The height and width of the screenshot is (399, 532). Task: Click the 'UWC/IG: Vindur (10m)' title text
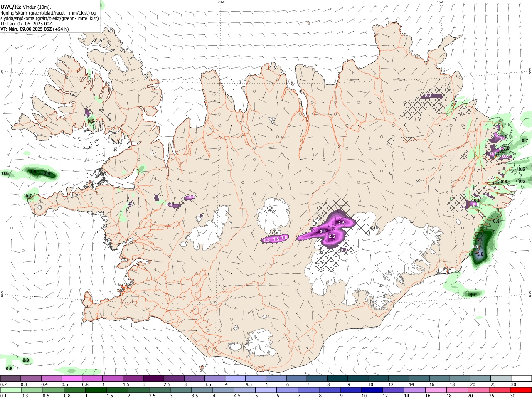pyautogui.click(x=26, y=7)
